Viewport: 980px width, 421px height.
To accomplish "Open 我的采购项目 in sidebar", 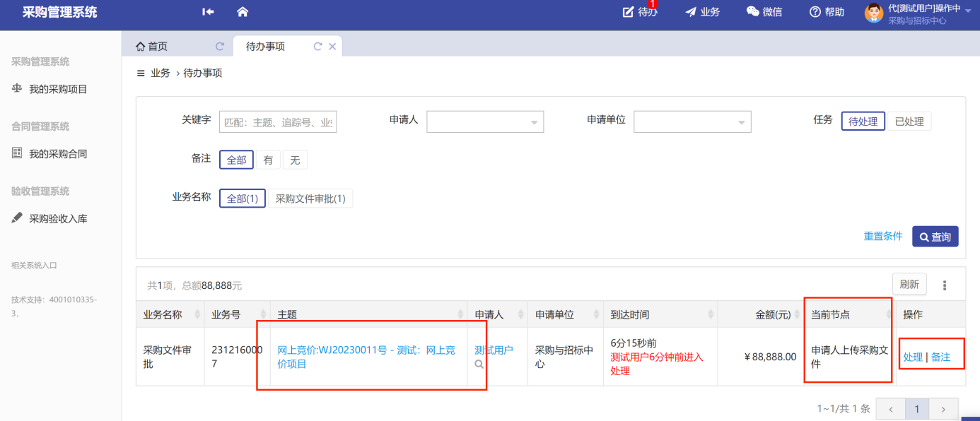I will (58, 90).
